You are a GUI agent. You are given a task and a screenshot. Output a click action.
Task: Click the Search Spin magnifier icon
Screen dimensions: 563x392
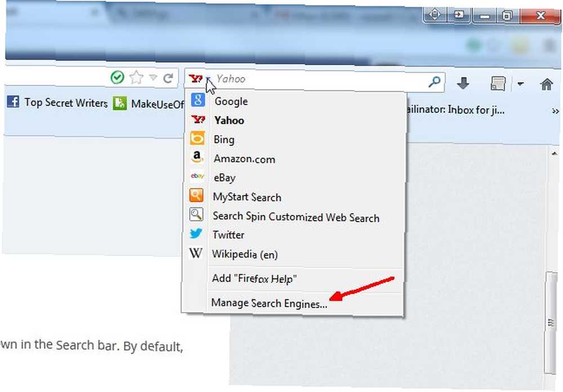point(196,214)
